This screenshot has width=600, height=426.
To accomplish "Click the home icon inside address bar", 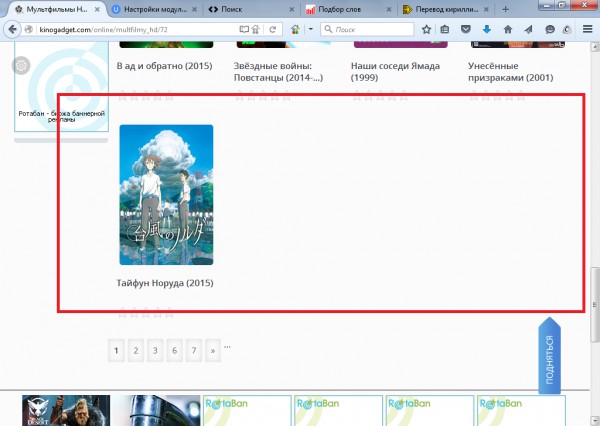I will (x=256, y=29).
